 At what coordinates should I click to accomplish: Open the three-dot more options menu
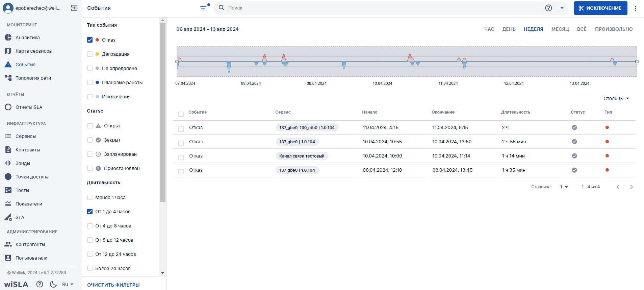[635, 8]
